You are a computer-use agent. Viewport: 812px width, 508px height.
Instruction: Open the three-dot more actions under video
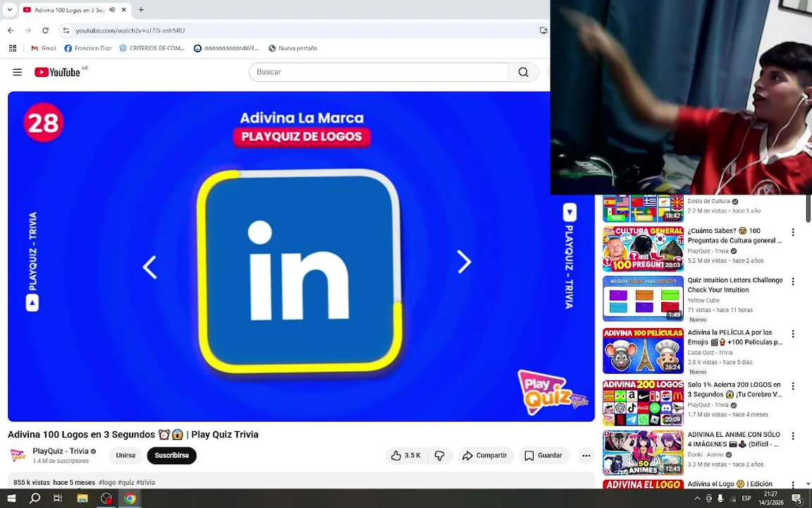click(586, 455)
